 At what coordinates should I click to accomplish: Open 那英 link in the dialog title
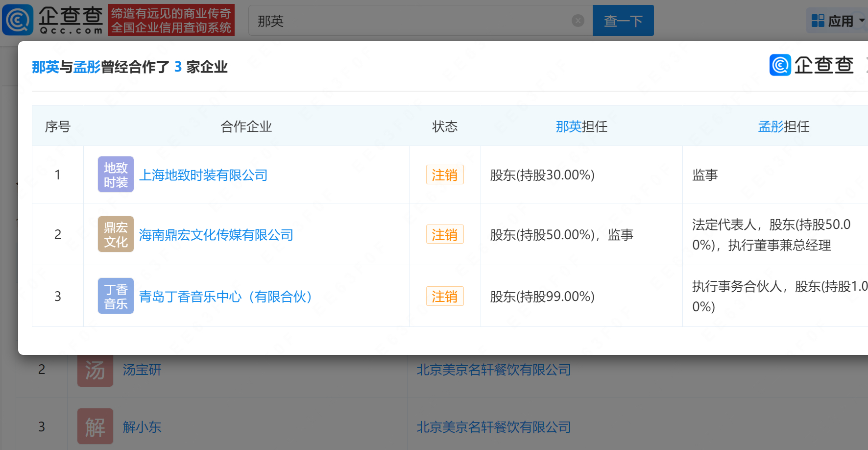[x=46, y=67]
